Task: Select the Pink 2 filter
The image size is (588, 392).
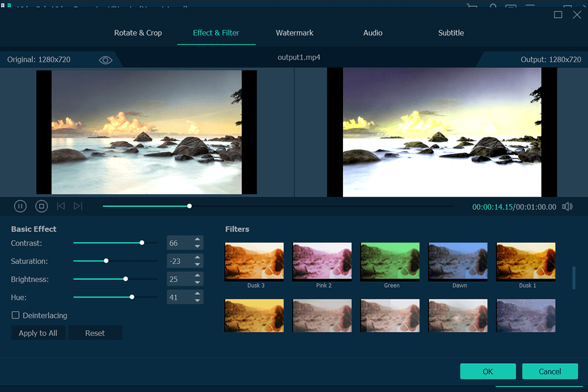Action: pos(322,262)
